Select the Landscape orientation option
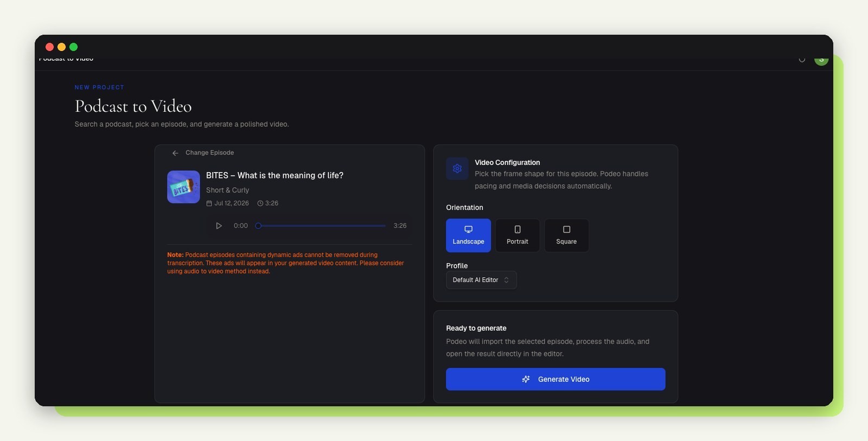868x441 pixels. click(468, 235)
